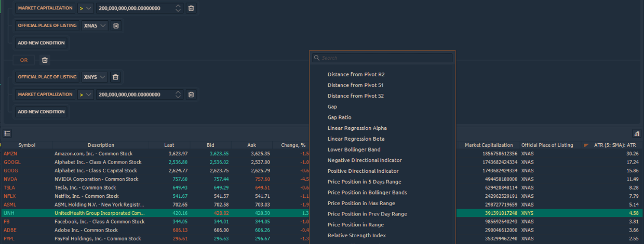Viewport: 644px width, 244px height.
Task: Select the TSLA Tesla row
Action: [x=322, y=187]
